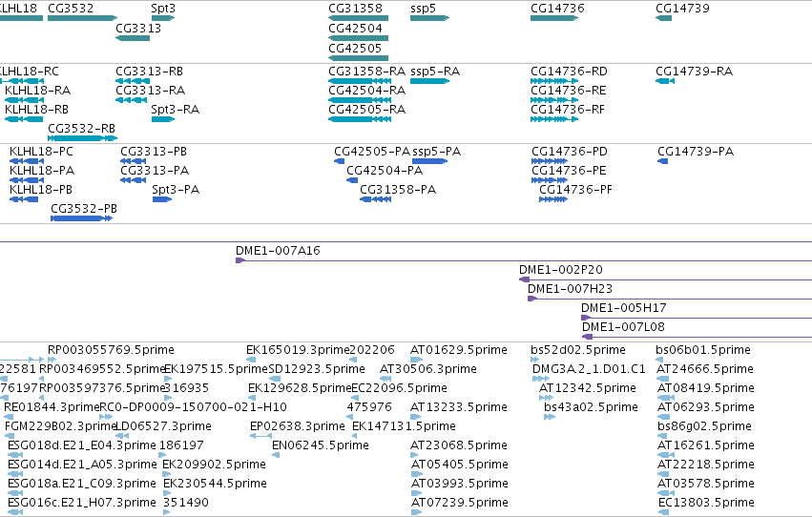Click the AT01629.5prime EST label
The image size is (812, 517).
tap(459, 350)
